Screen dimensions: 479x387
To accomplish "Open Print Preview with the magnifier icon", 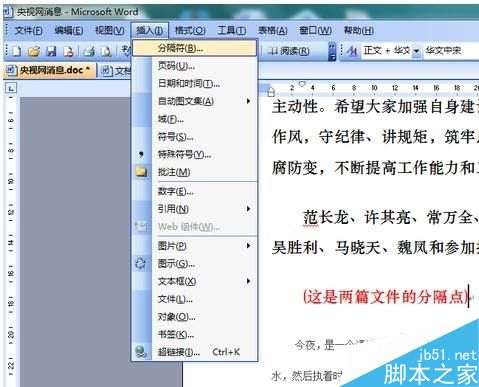I will click(106, 51).
